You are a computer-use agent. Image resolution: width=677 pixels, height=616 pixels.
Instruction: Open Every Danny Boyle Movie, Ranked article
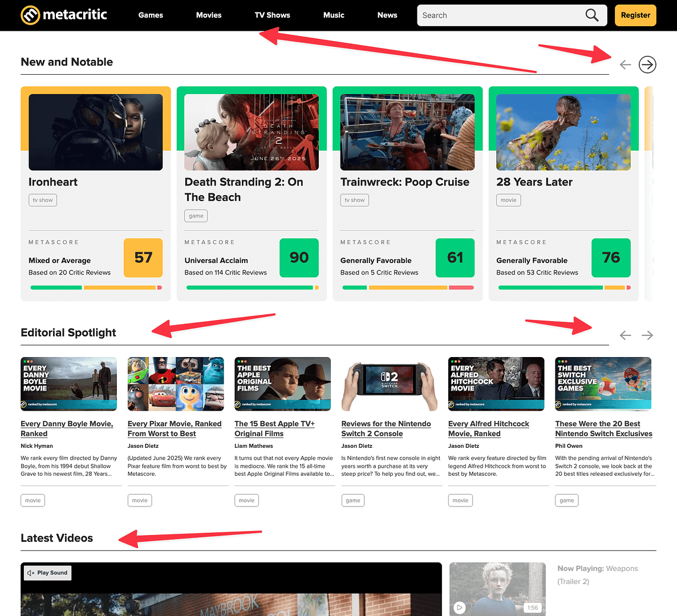(67, 429)
